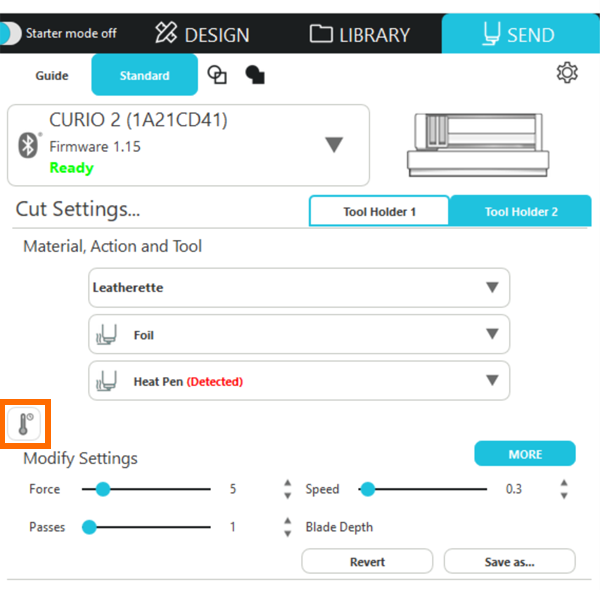Screen dimensions: 600x590
Task: Open the LIBRARY tab
Action: pyautogui.click(x=360, y=34)
